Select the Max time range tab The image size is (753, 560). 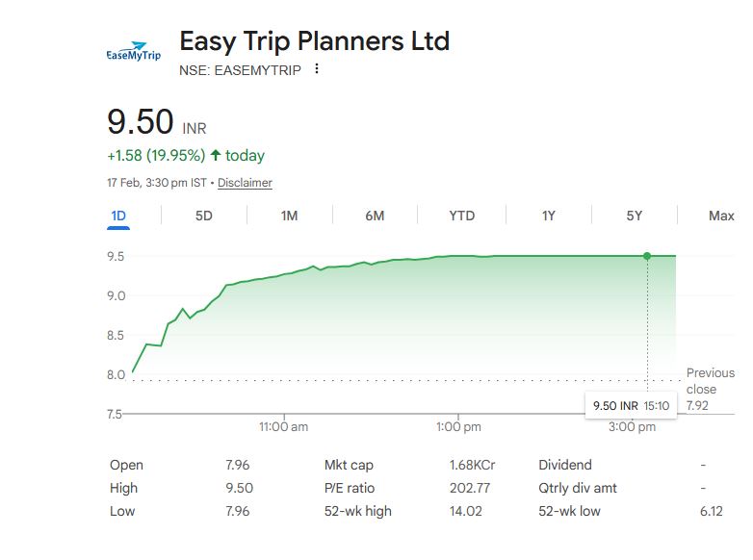pyautogui.click(x=721, y=216)
